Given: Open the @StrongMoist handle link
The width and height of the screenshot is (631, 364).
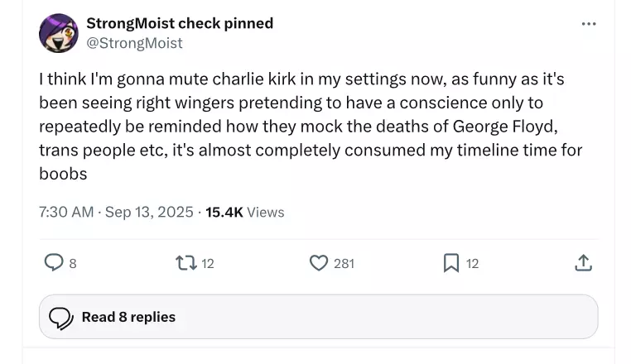Looking at the screenshot, I should [134, 43].
